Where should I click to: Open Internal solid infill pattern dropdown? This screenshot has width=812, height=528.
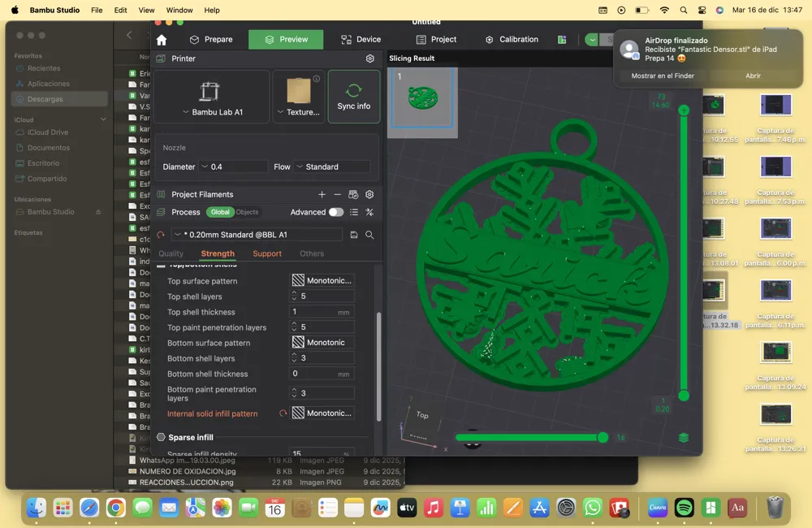[x=322, y=413]
